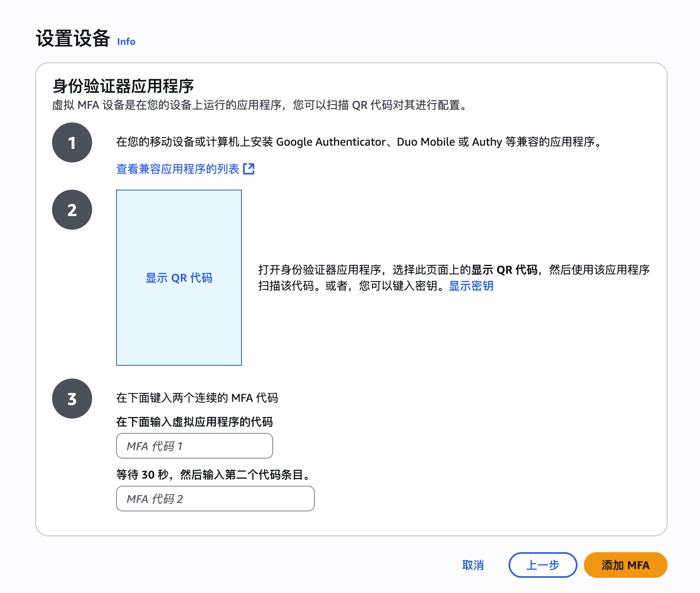Click the step 3 numbered circle icon

[x=72, y=398]
